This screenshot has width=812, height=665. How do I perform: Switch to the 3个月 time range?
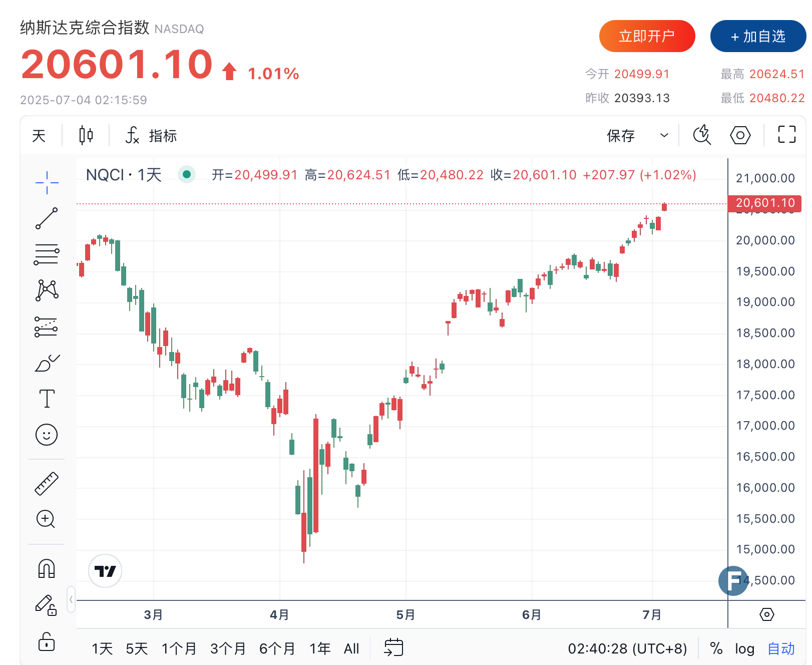(228, 649)
